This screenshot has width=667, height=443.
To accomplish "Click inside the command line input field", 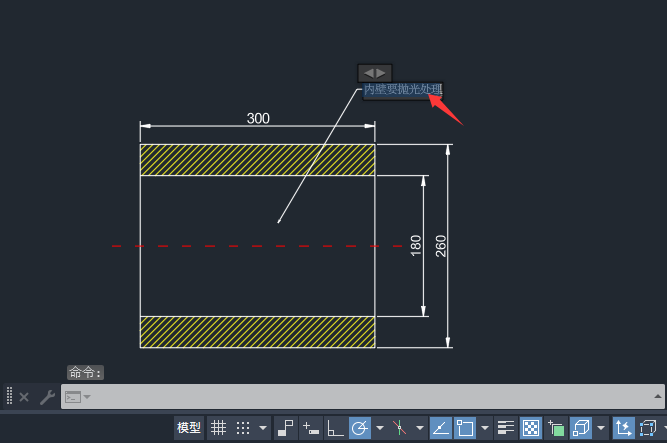I will pos(363,397).
